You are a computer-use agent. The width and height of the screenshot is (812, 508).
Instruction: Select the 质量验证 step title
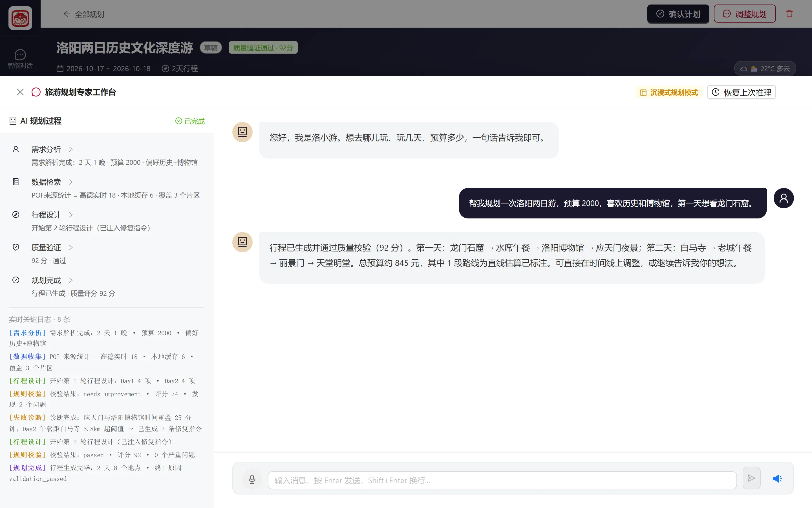pos(46,248)
